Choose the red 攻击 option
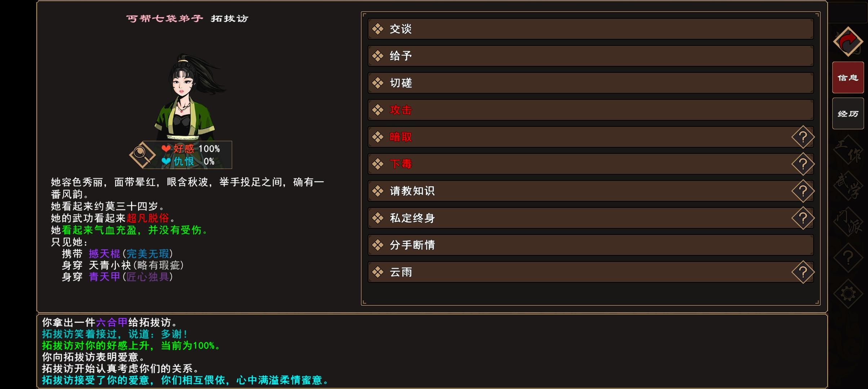This screenshot has width=868, height=389. [x=590, y=110]
